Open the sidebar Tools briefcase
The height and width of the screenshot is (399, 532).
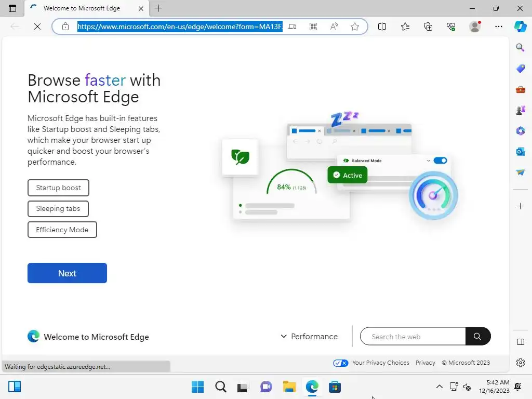521,89
